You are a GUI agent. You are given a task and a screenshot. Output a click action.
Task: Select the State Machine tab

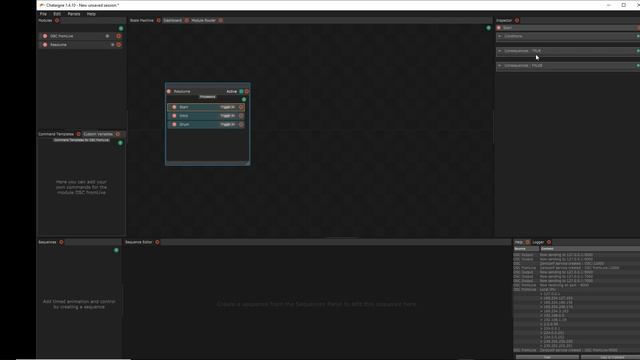pos(142,20)
